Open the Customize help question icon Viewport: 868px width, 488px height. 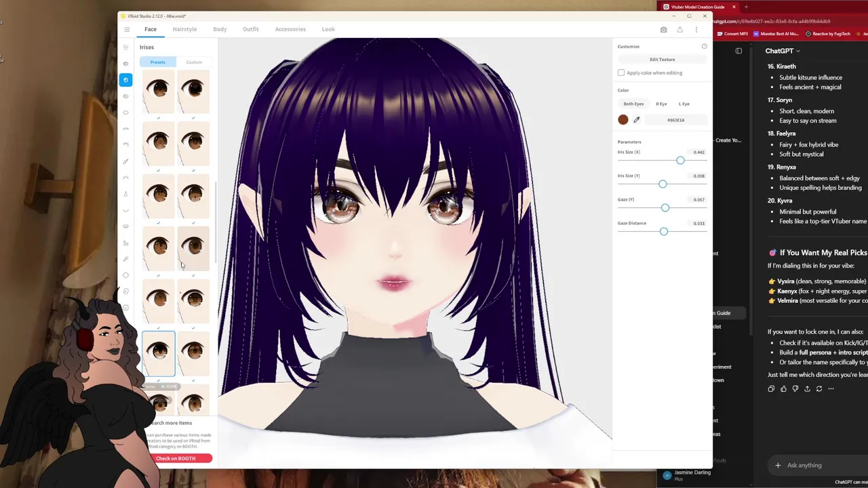point(704,46)
